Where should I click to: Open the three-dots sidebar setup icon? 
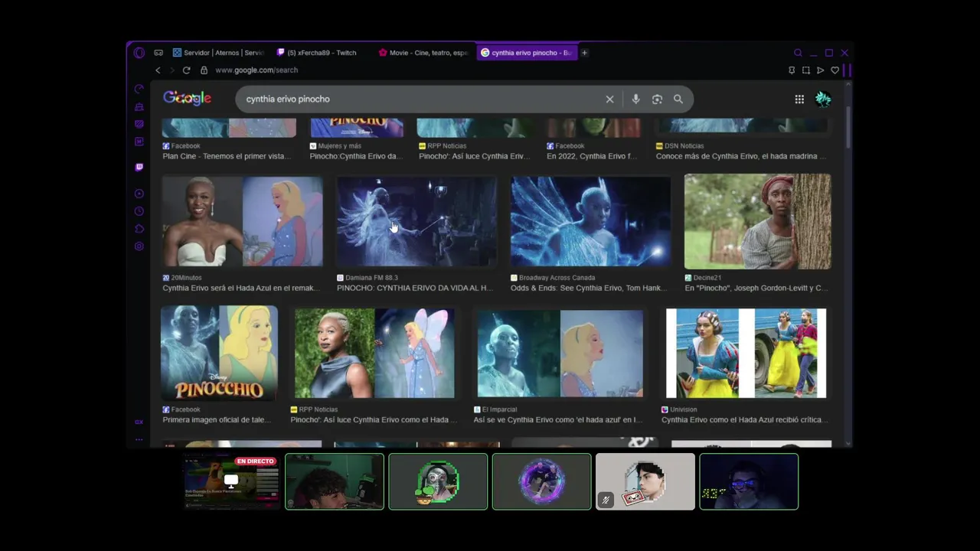[x=139, y=439]
